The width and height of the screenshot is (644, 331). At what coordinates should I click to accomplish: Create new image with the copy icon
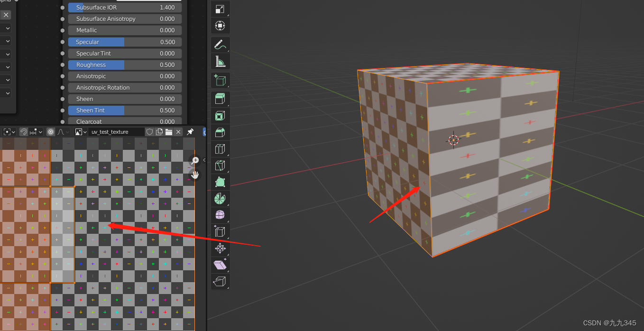159,132
